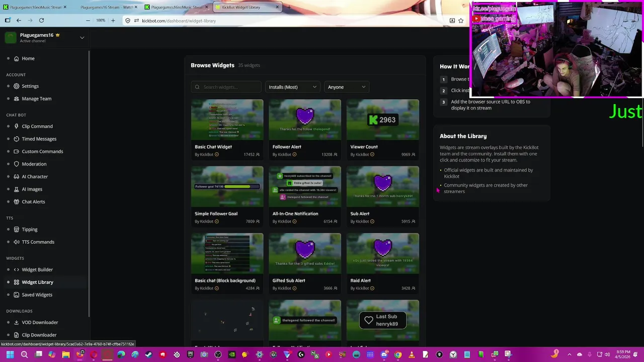The width and height of the screenshot is (644, 362).
Task: Click the Saved Widgets icon in sidebar
Action: click(17, 295)
